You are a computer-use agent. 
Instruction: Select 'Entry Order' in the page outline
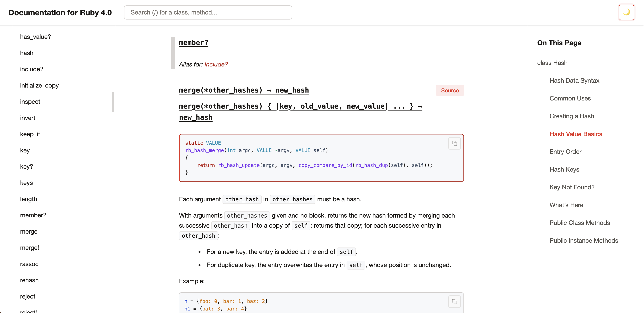[565, 151]
